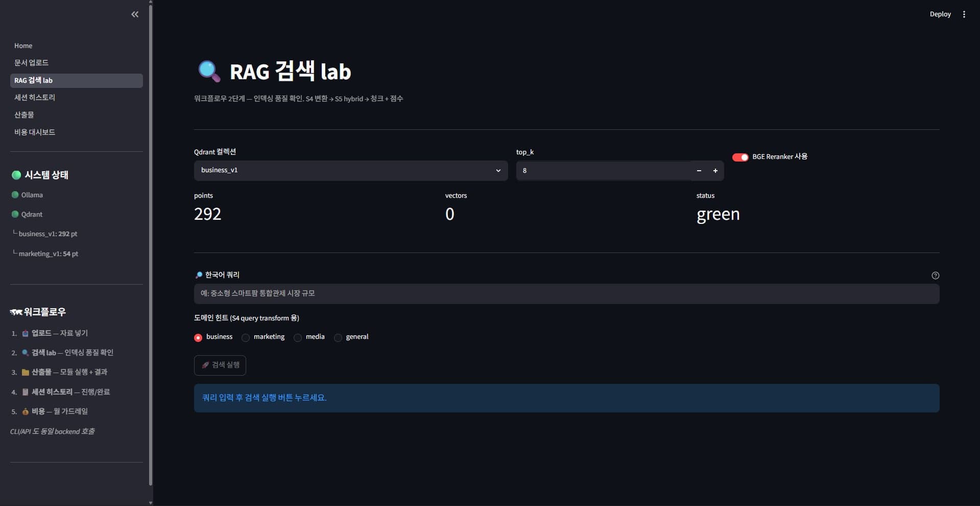Select the business domain hint radio

(198, 337)
